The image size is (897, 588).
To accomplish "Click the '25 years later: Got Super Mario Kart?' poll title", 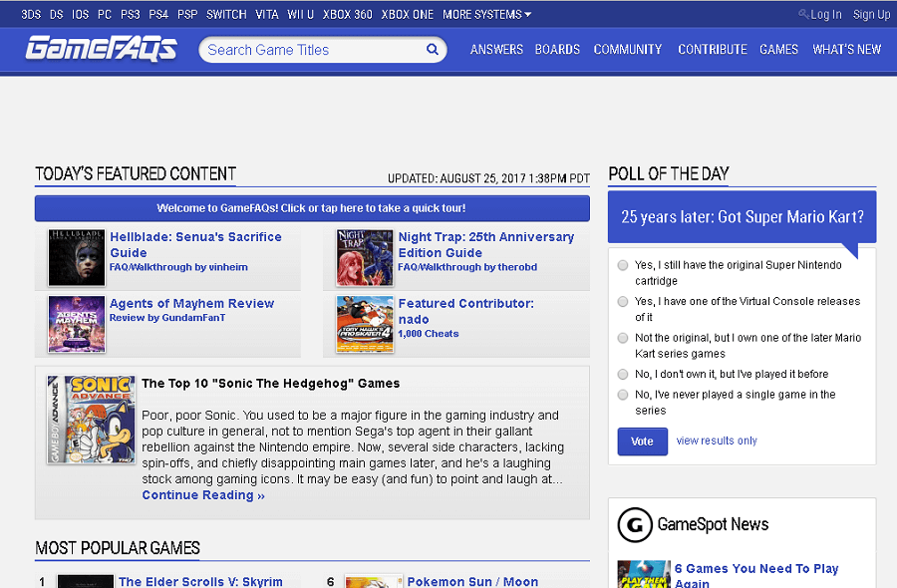I will click(x=742, y=217).
